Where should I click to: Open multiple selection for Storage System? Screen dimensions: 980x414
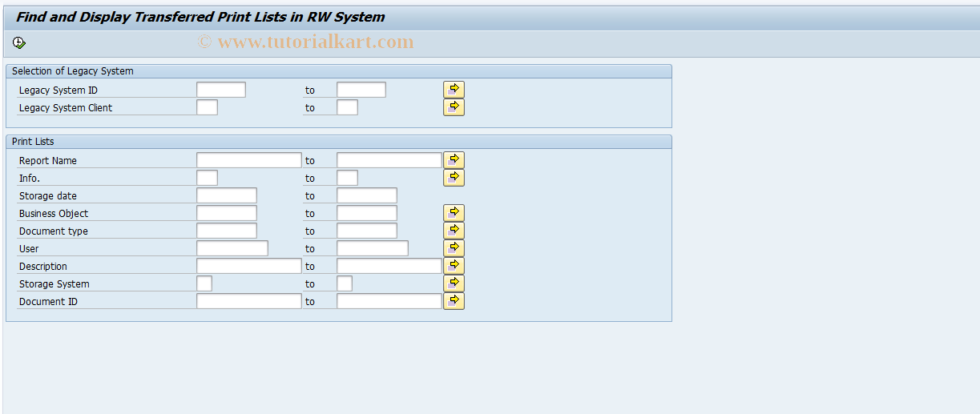click(454, 283)
